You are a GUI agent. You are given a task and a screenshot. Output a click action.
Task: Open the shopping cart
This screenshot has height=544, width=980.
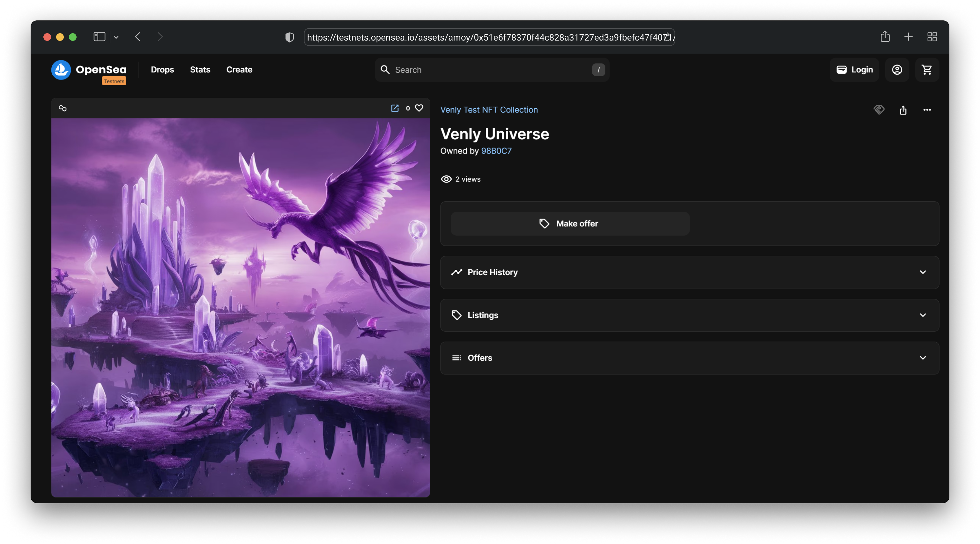click(x=927, y=70)
